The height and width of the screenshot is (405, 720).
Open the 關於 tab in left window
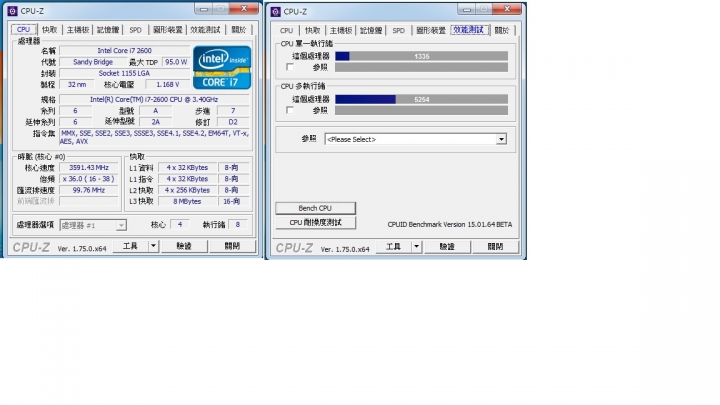click(238, 30)
